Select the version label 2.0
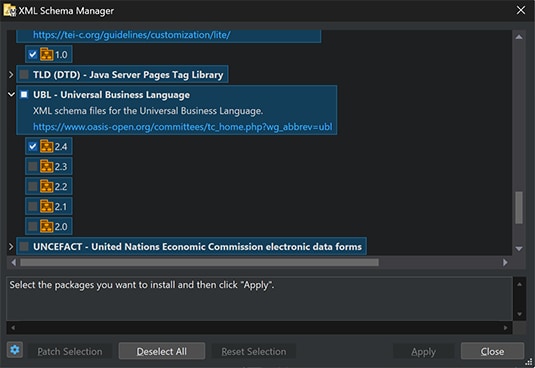The image size is (535, 368). 61,226
